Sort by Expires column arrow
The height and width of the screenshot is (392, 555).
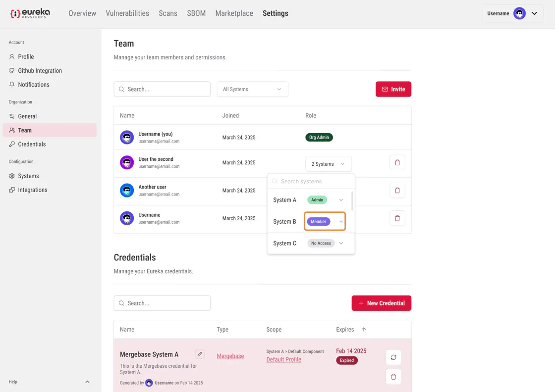click(364, 330)
